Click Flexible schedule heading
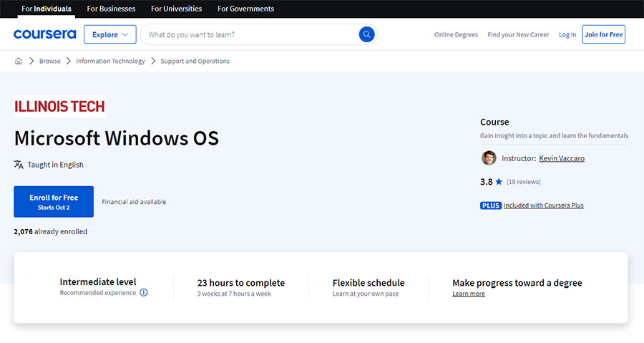This screenshot has height=343, width=644. click(x=369, y=283)
